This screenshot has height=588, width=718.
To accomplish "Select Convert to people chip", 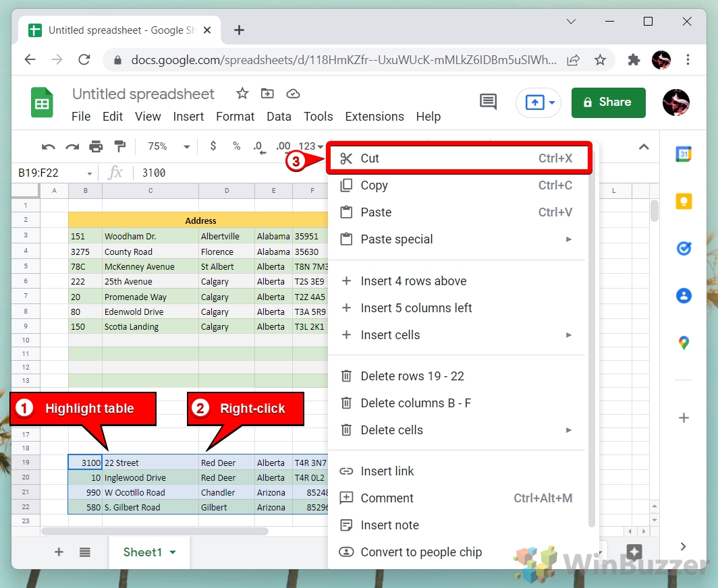I will [x=457, y=552].
